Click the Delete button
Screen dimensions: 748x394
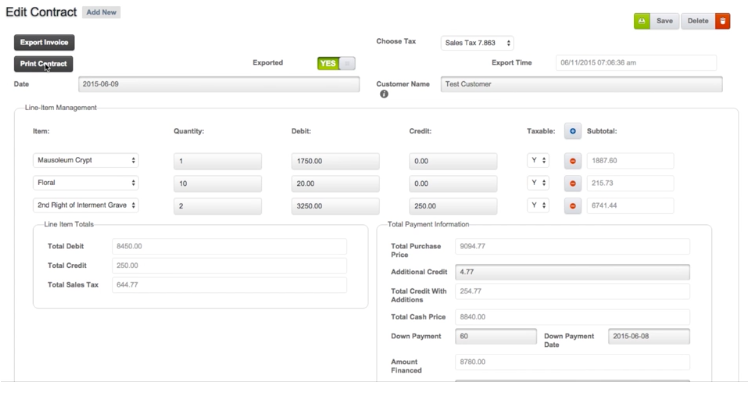pyautogui.click(x=698, y=21)
